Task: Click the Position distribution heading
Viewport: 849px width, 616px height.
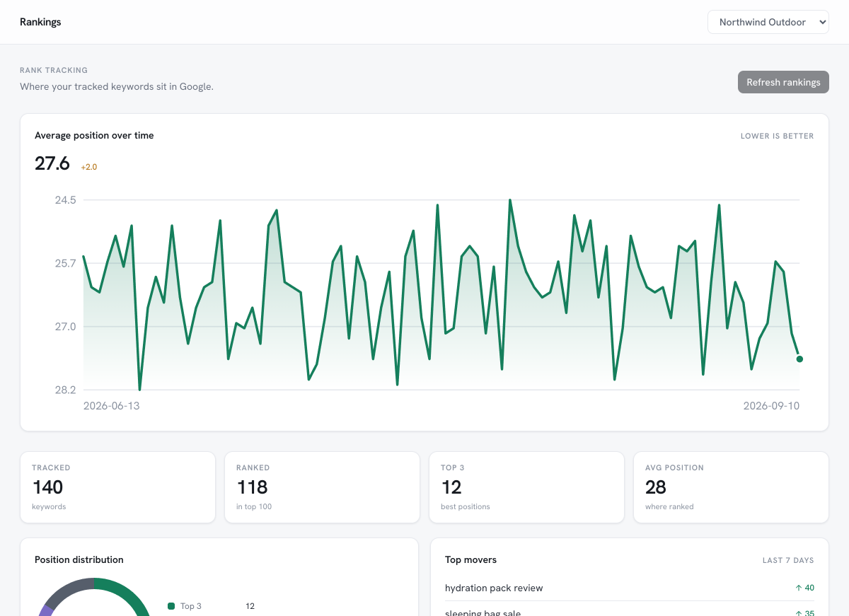Action: 79,559
